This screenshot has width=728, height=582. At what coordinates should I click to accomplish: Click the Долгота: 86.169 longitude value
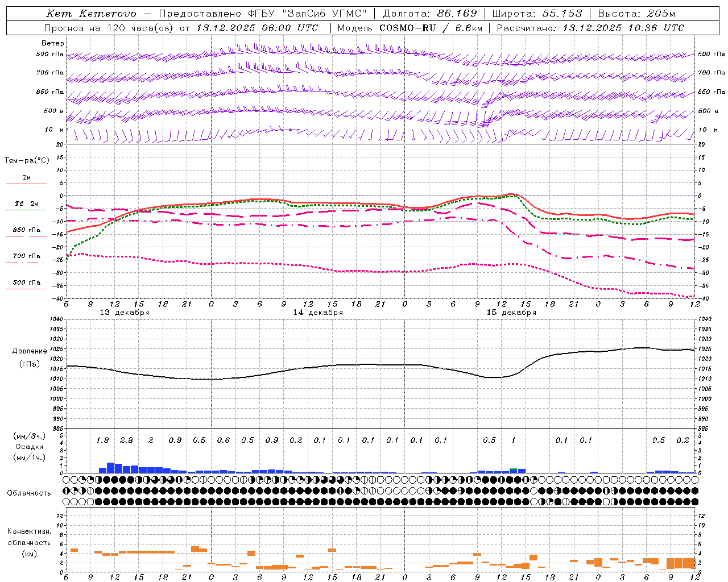point(430,14)
